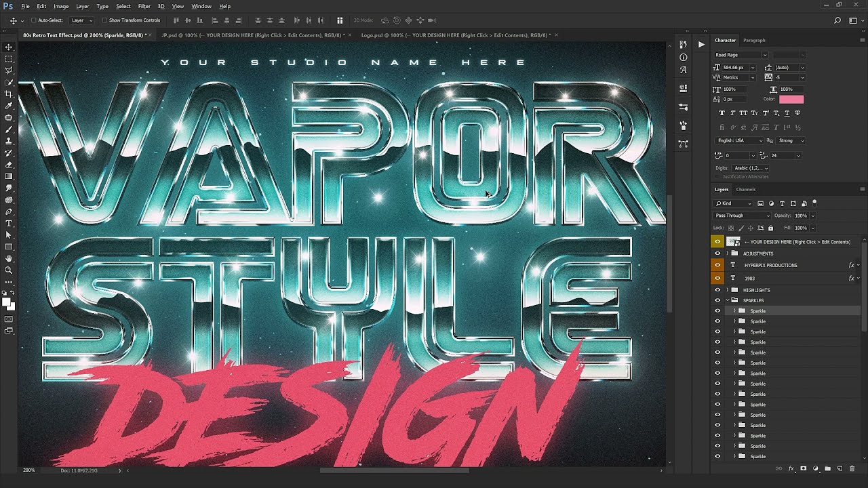
Task: Filter layers by pixel layers
Action: (760, 203)
